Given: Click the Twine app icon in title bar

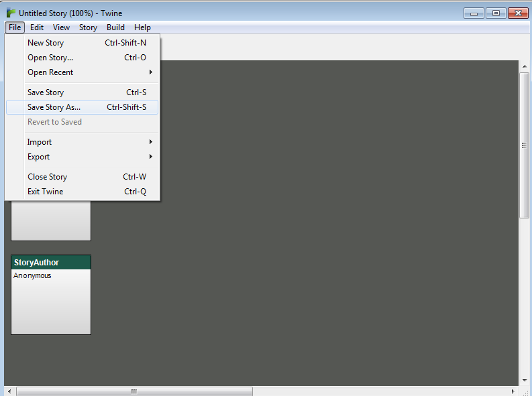Looking at the screenshot, I should pos(11,13).
